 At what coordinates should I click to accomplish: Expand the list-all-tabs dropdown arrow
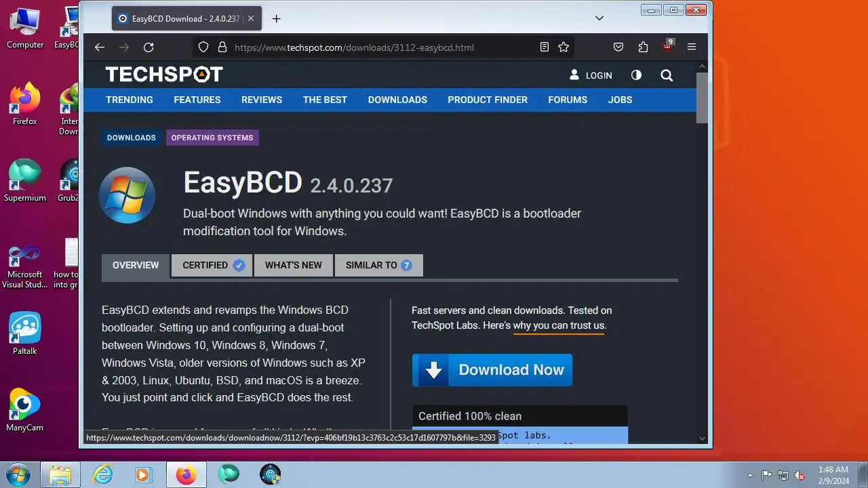pyautogui.click(x=599, y=18)
